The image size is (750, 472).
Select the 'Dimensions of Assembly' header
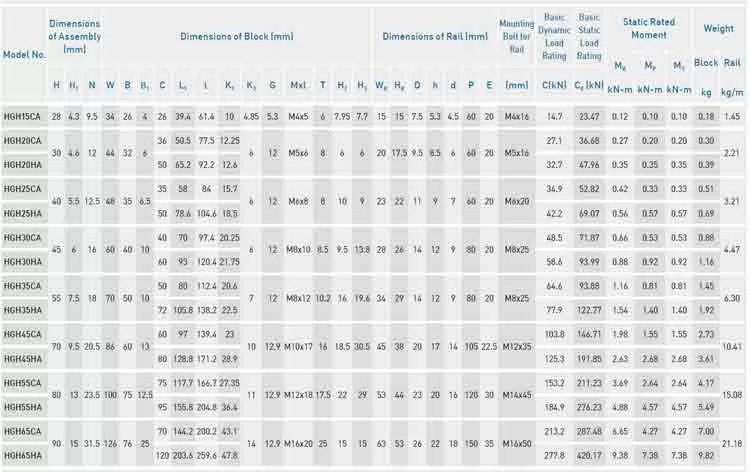pos(75,36)
